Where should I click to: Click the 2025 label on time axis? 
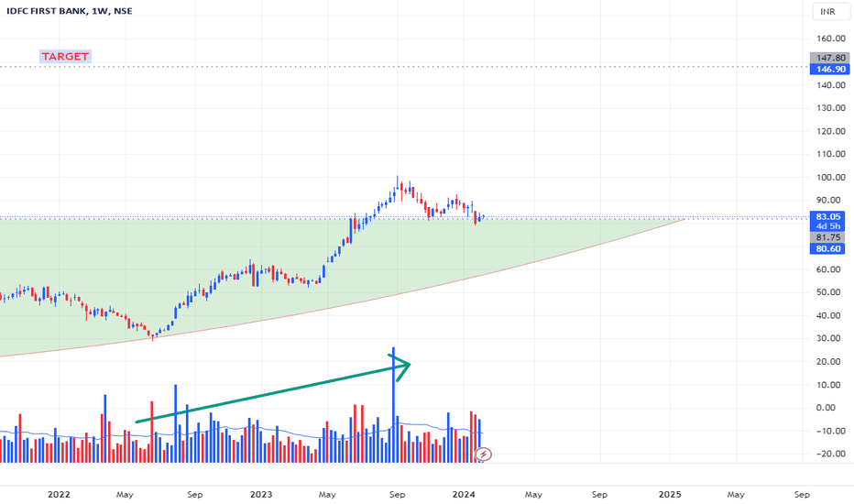[670, 495]
